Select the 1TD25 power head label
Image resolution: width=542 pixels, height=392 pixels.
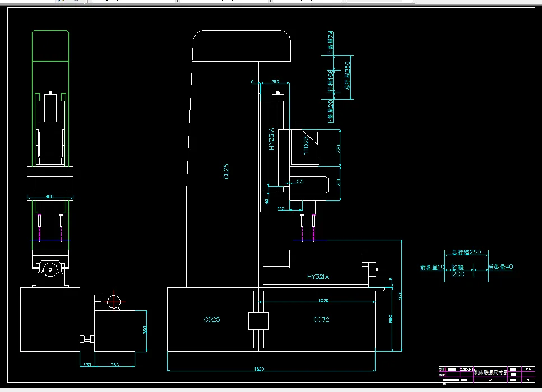[x=306, y=146]
